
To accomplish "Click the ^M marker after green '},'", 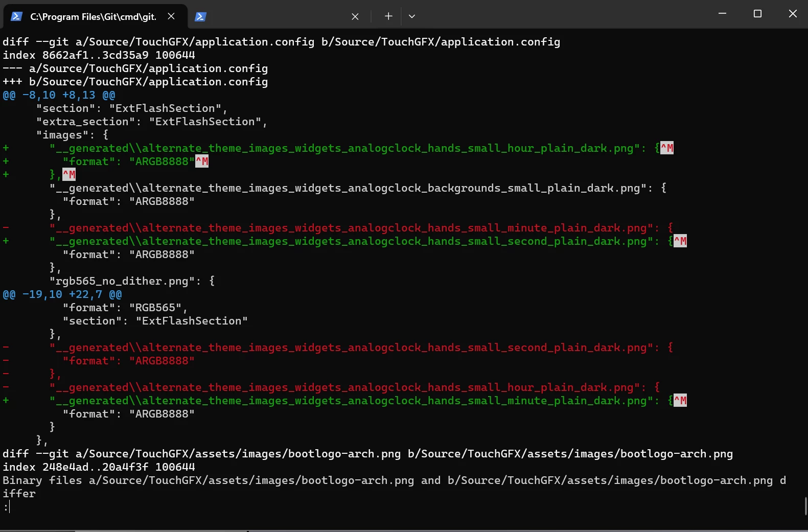I will pos(69,175).
